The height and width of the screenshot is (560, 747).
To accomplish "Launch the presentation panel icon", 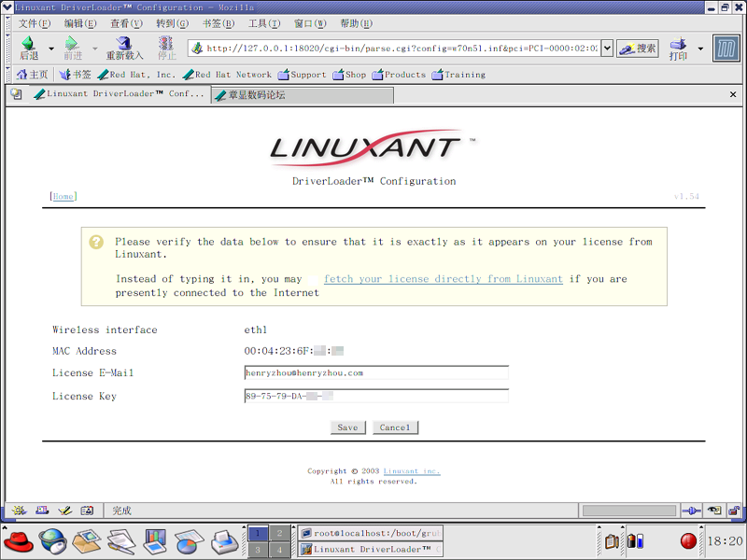I will click(155, 541).
